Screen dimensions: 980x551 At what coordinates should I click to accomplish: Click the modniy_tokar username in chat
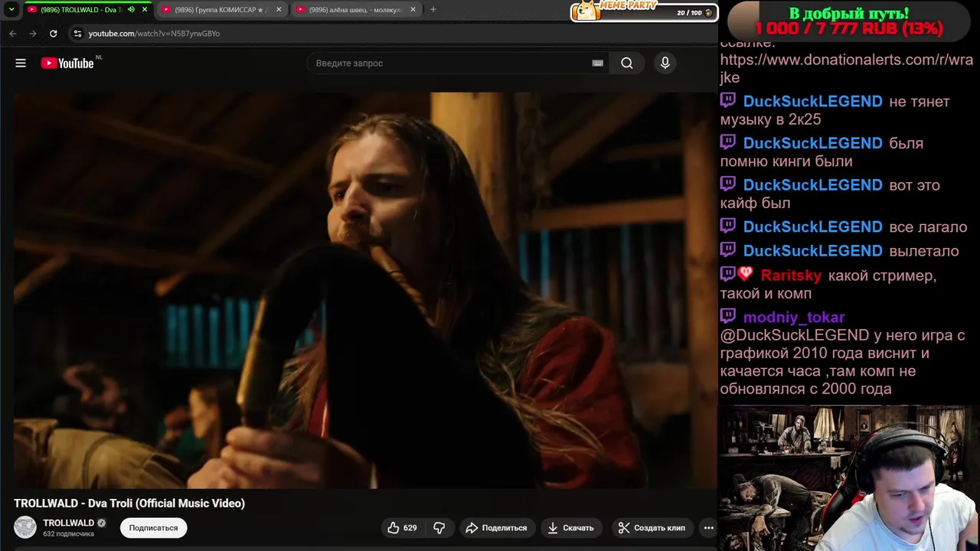794,318
